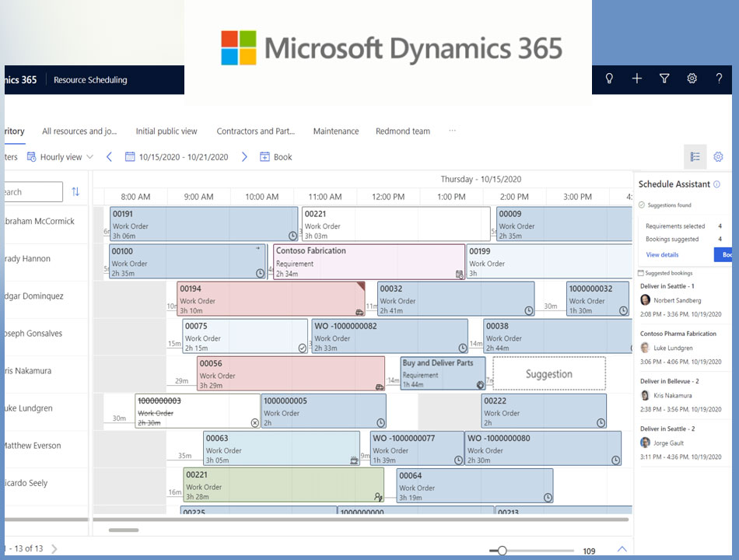Open the Hourly view dropdown

(x=61, y=157)
